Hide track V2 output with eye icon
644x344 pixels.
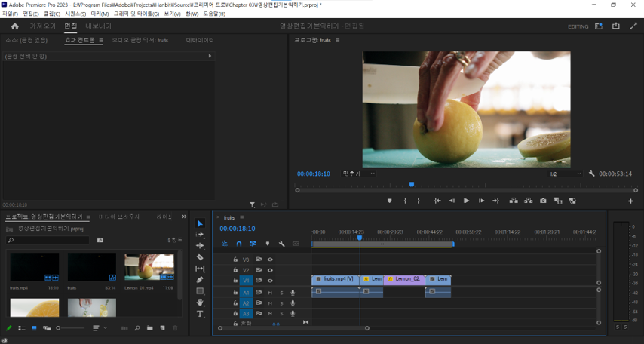(x=270, y=270)
